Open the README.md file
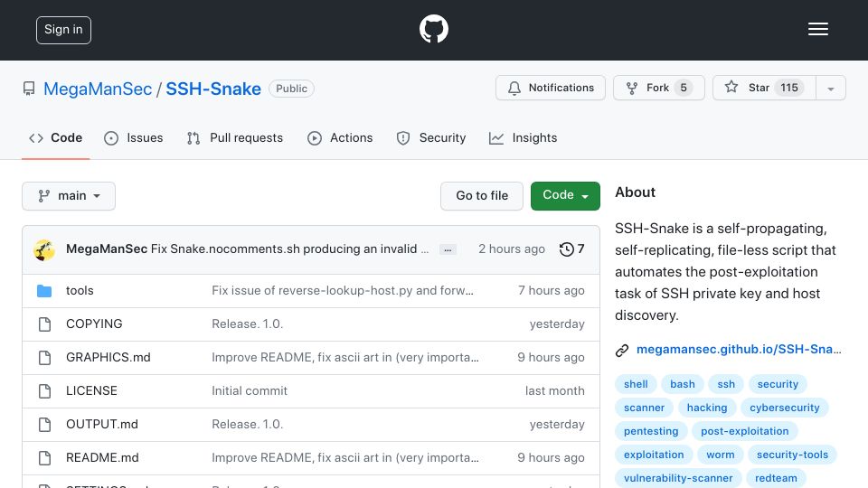 pos(102,457)
